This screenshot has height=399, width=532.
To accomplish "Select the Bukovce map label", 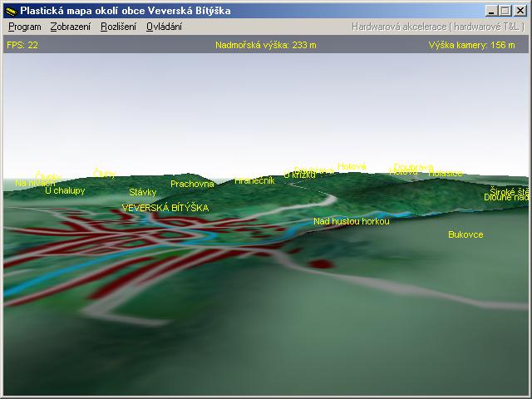I will (x=465, y=234).
